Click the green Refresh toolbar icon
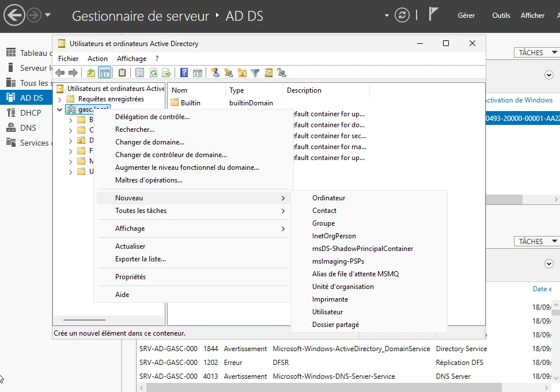 [154, 73]
